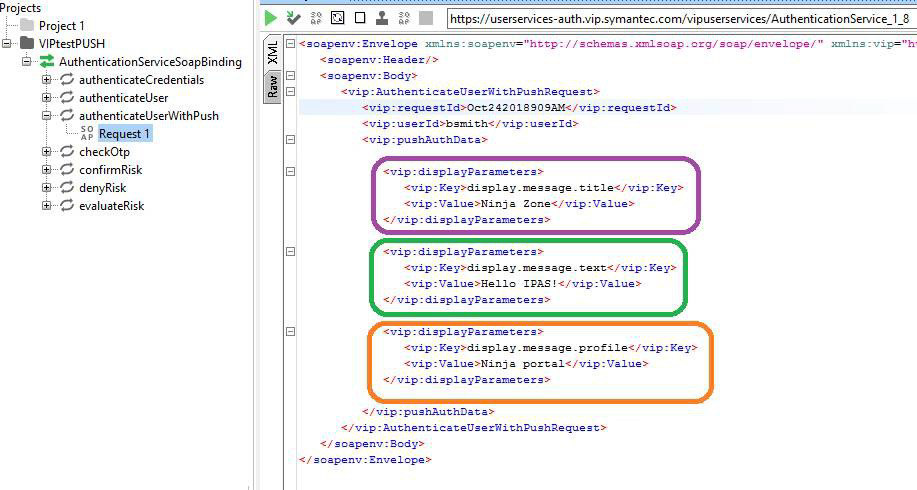Viewport: 917px width, 490px height.
Task: Select Project 1 in the tree
Action: 61,26
